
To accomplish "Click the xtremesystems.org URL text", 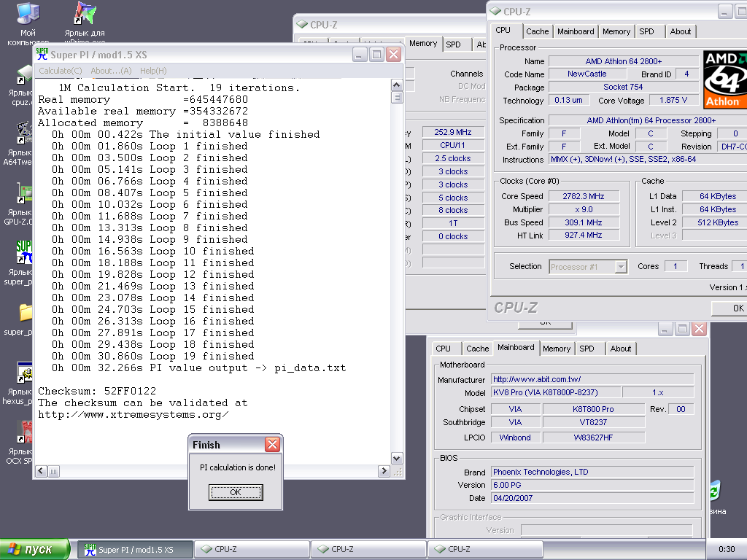I will coord(133,414).
